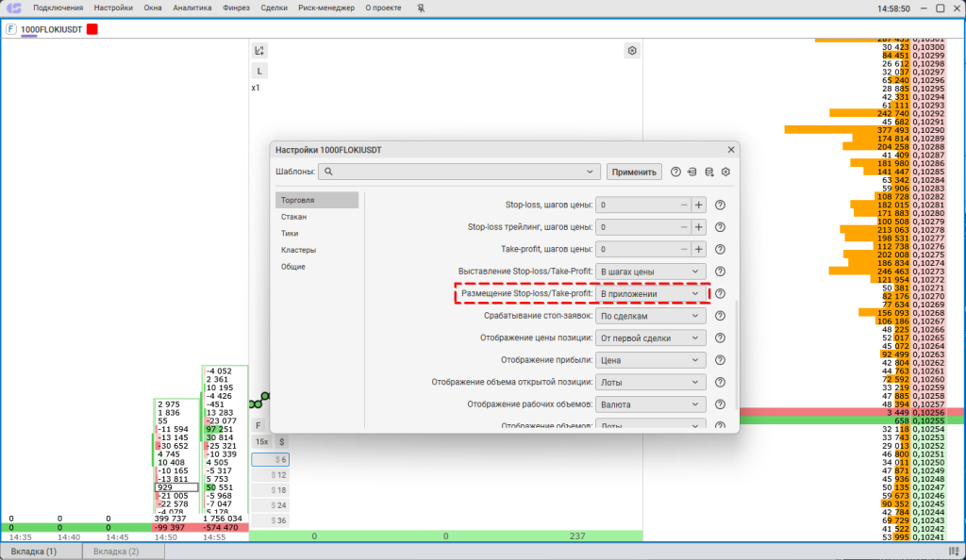This screenshot has height=560, width=966.
Task: Toggle the L button on chart panel
Action: pyautogui.click(x=259, y=71)
